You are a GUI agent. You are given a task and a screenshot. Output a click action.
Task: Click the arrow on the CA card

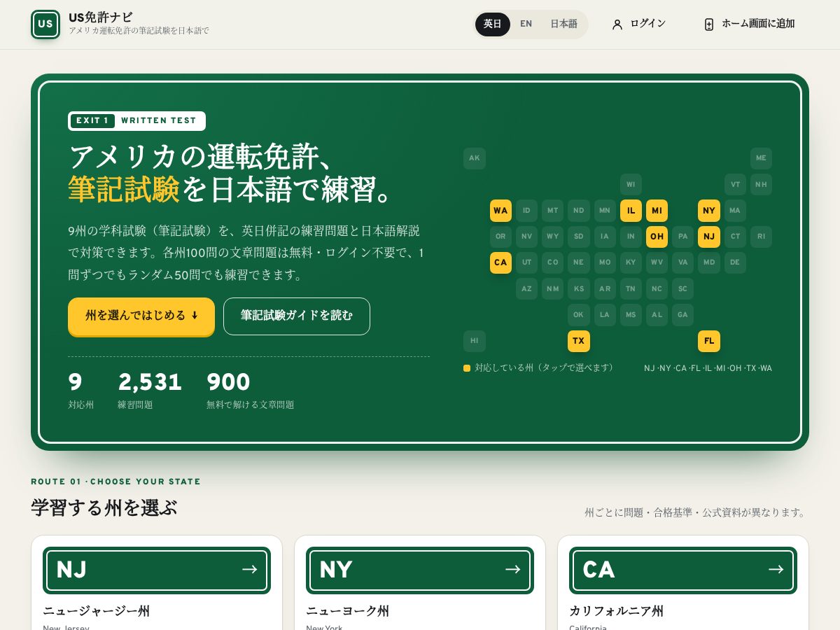pos(776,569)
